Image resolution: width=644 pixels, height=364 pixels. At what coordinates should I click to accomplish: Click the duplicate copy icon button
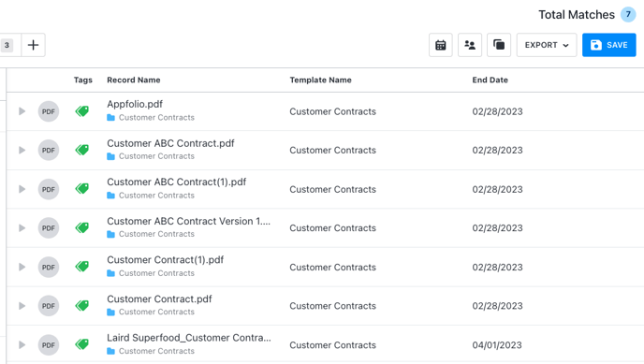click(499, 45)
